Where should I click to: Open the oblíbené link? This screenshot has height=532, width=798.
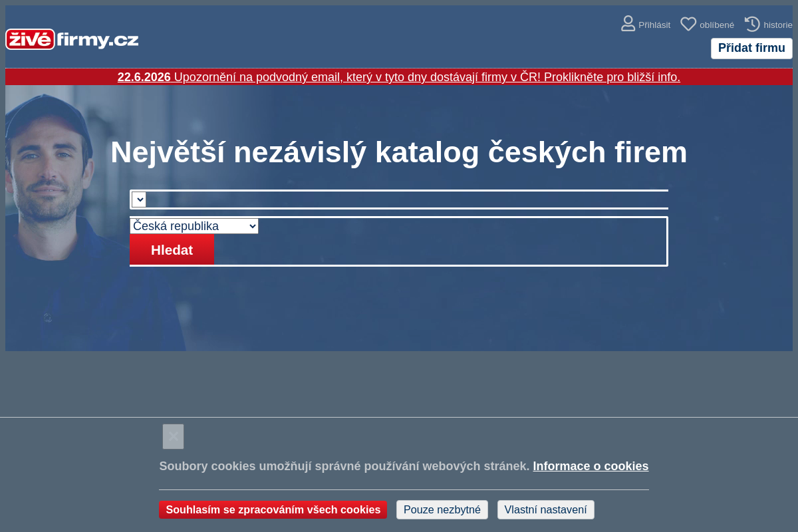coord(717,25)
